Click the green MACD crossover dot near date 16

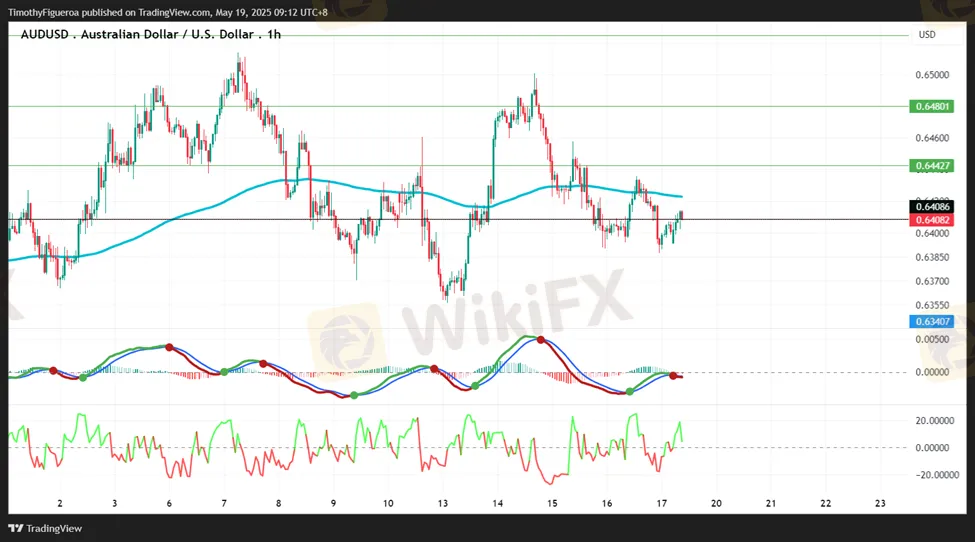click(629, 391)
